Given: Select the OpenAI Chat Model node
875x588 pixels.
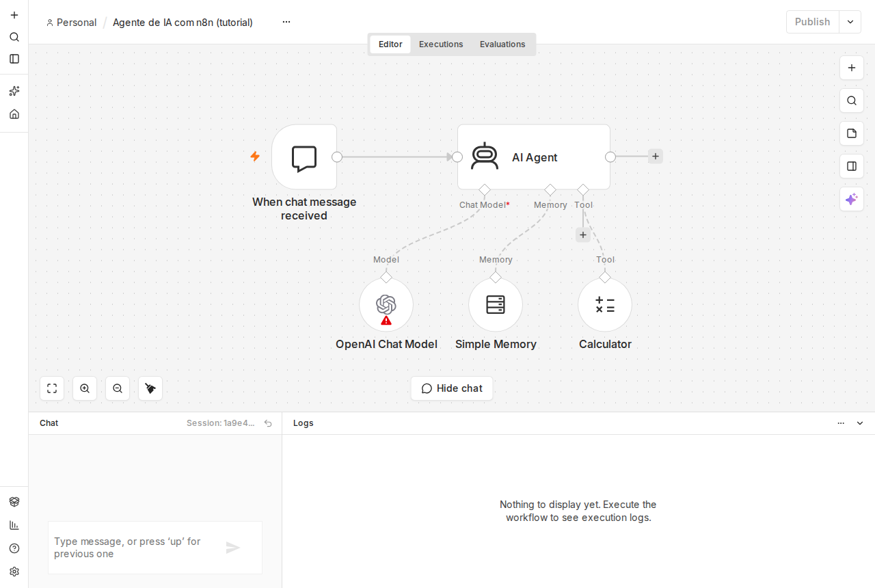Looking at the screenshot, I should tap(386, 305).
